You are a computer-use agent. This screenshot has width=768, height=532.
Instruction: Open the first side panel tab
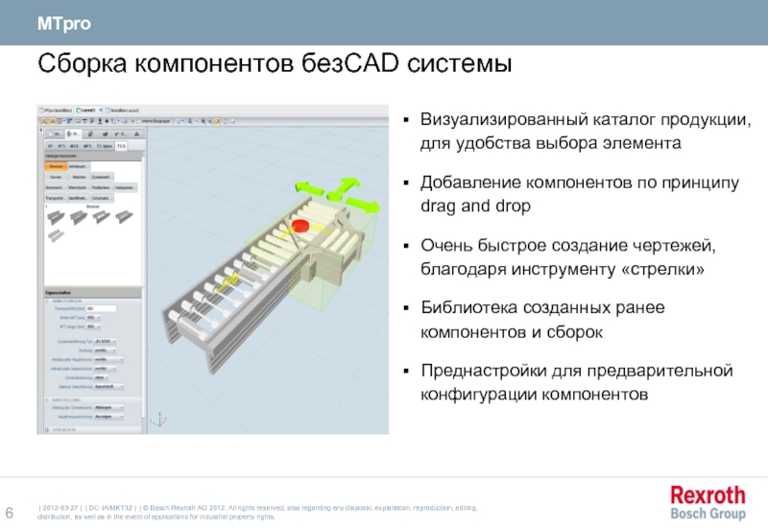(56, 133)
